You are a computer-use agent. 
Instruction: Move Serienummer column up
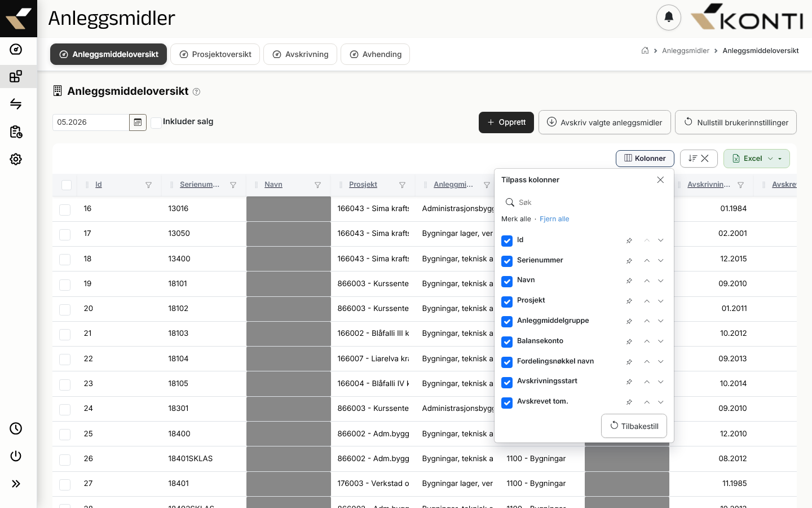[x=647, y=261]
